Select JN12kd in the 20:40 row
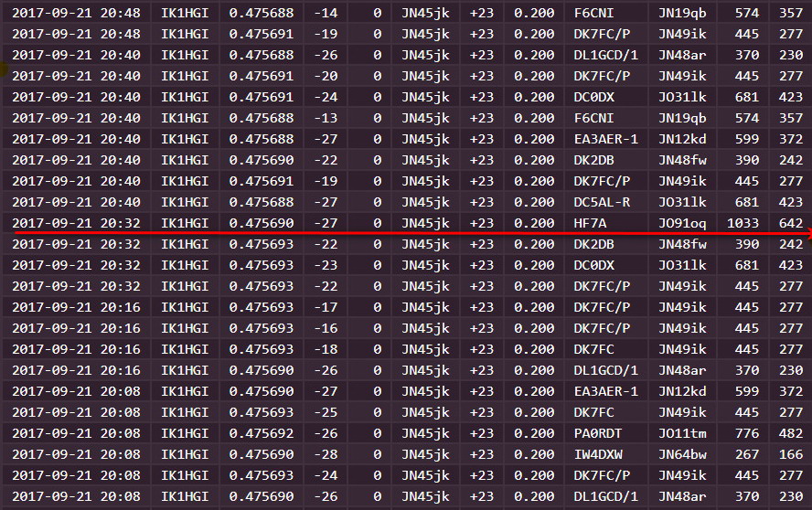Image resolution: width=812 pixels, height=510 pixels. pos(682,139)
